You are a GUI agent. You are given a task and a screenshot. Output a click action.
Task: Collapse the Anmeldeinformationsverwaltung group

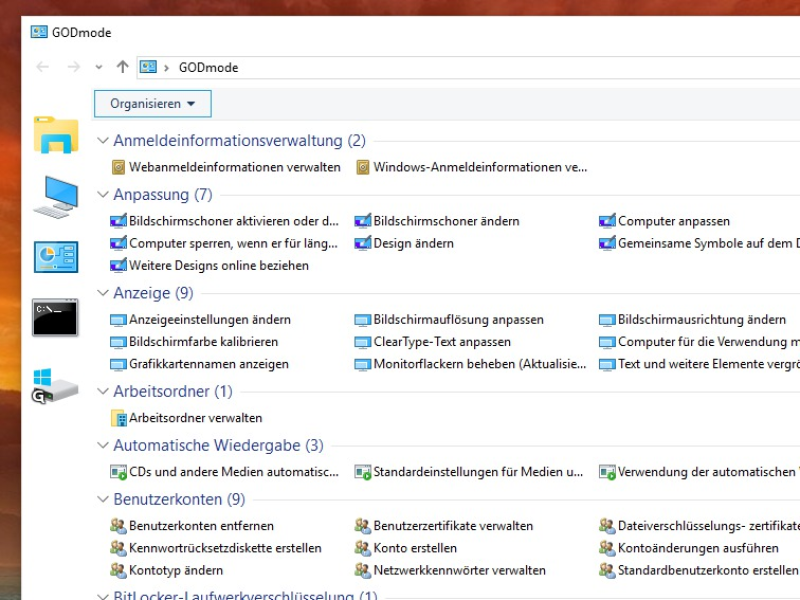pos(103,140)
